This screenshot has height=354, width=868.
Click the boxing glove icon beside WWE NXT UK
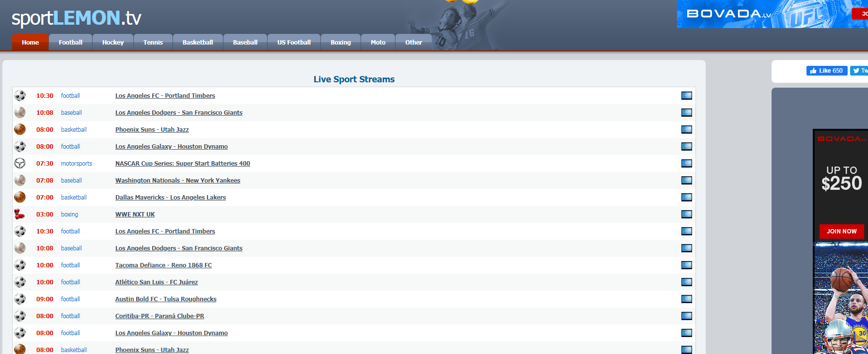[20, 214]
